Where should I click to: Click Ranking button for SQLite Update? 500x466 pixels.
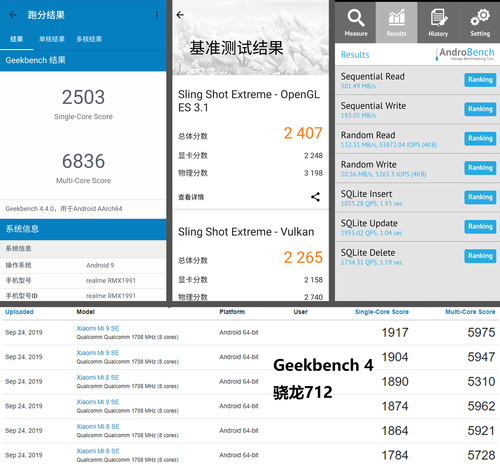pos(480,226)
